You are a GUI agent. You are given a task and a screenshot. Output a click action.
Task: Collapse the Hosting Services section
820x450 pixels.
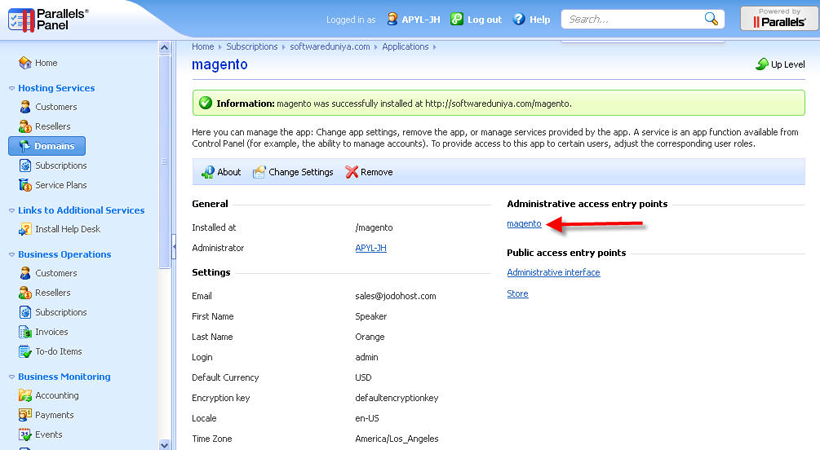tap(12, 88)
